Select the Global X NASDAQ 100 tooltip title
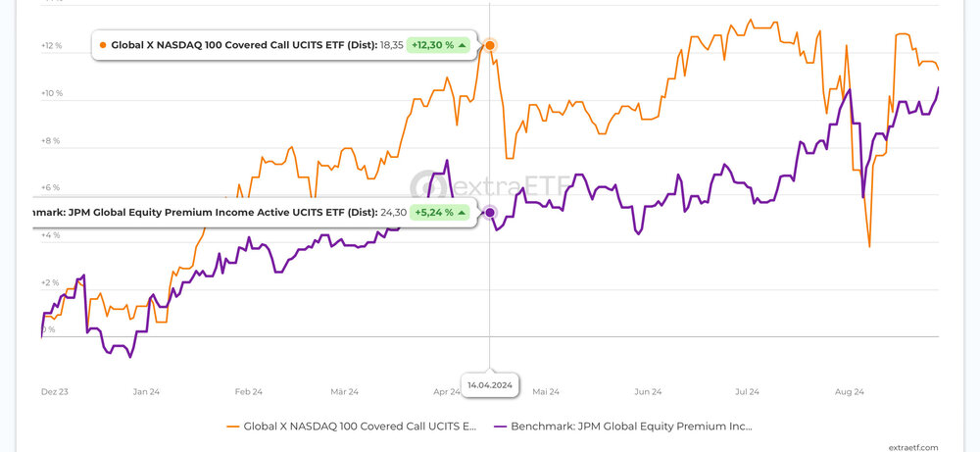 (x=244, y=45)
